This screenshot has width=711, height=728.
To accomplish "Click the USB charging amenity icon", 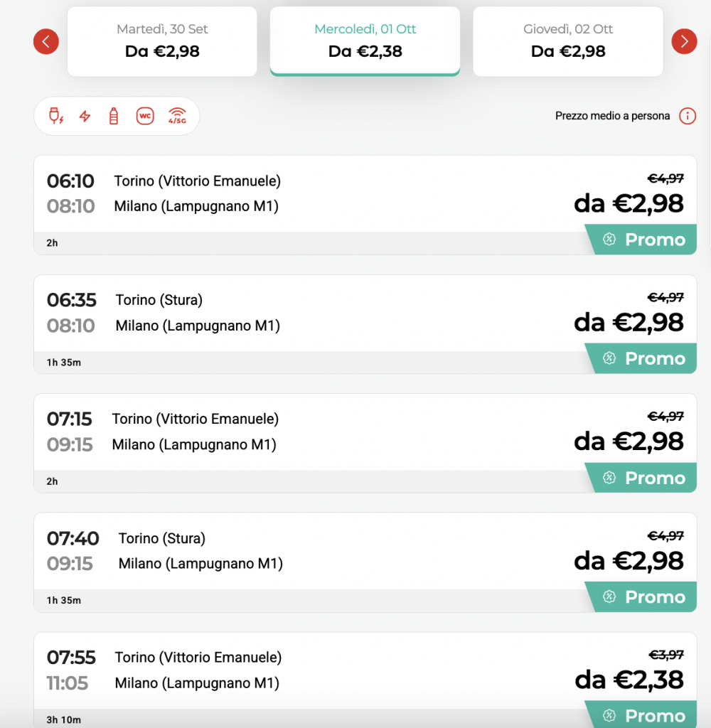I will (55, 116).
